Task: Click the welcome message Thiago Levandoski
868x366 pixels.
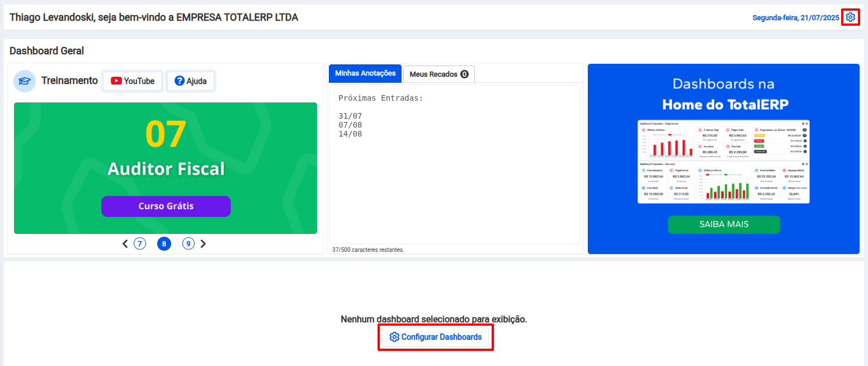Action: (154, 17)
